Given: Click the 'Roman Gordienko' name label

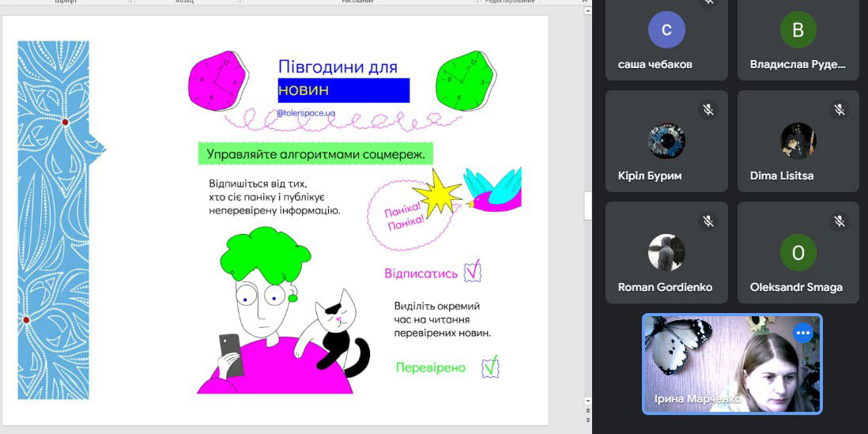Looking at the screenshot, I should pyautogui.click(x=665, y=287).
